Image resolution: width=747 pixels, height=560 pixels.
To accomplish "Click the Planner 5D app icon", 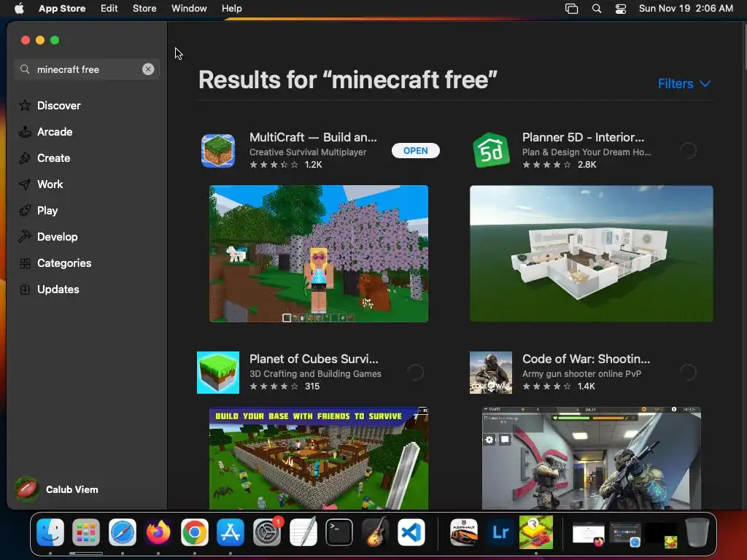I will (491, 151).
